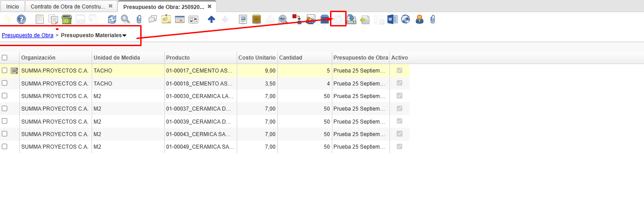Viewport: 644px width, 197px height.
Task: Open the Contrato de Obra tab
Action: tap(68, 7)
